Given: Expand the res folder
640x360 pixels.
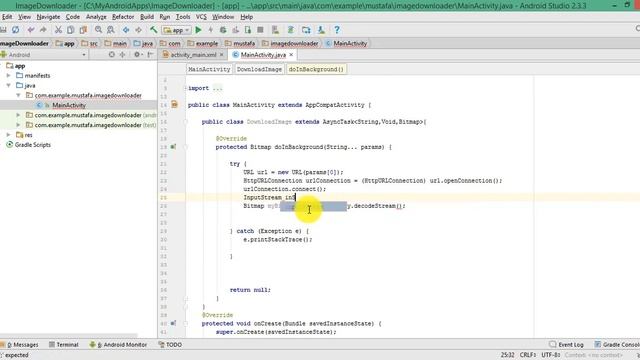Looking at the screenshot, I should [9, 135].
